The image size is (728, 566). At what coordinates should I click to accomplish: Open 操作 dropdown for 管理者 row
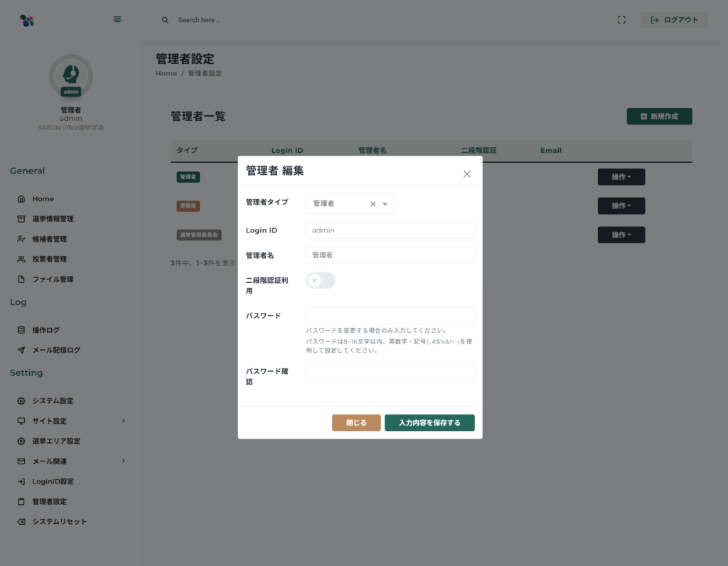click(x=621, y=177)
